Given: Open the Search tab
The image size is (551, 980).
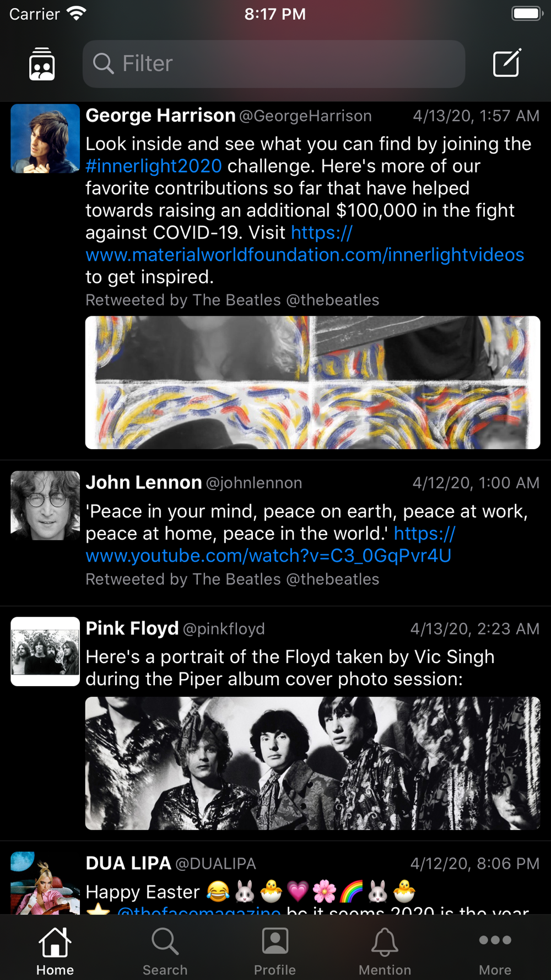Looking at the screenshot, I should pyautogui.click(x=165, y=950).
